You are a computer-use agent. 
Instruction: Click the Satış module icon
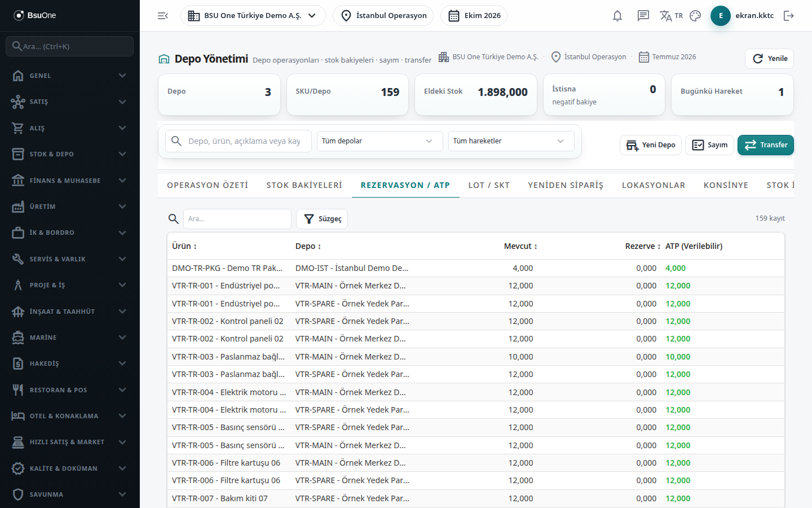tap(18, 102)
